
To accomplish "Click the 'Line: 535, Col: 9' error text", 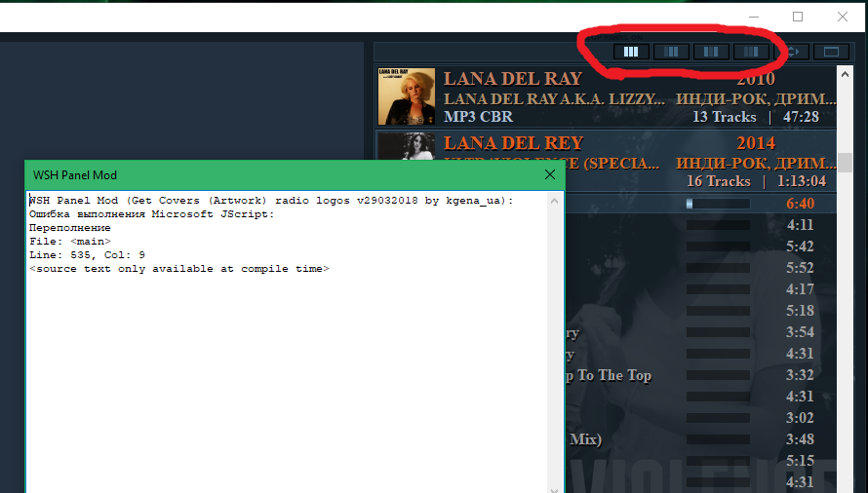I will point(87,255).
